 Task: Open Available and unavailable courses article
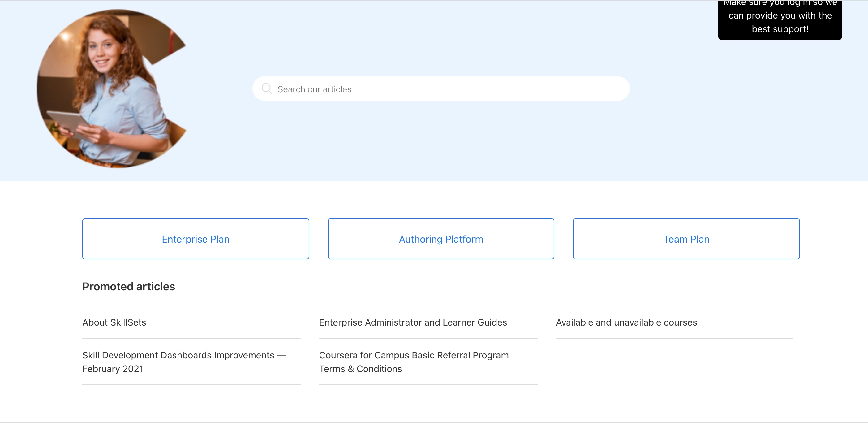[626, 322]
